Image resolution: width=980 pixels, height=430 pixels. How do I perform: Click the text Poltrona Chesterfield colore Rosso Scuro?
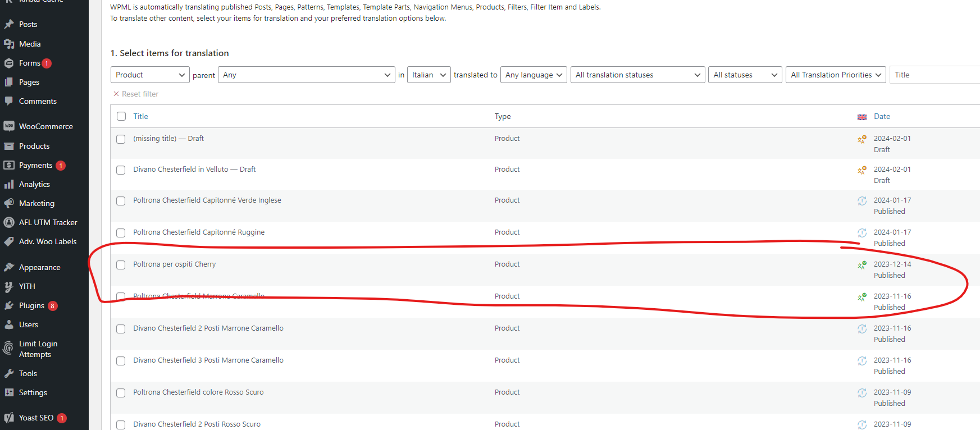coord(198,392)
